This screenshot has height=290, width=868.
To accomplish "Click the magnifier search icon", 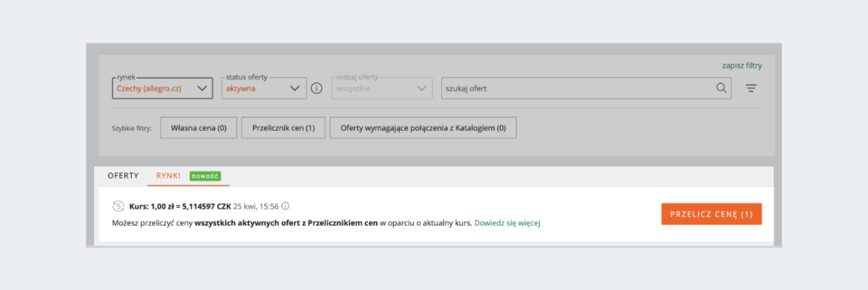I will pyautogui.click(x=720, y=88).
